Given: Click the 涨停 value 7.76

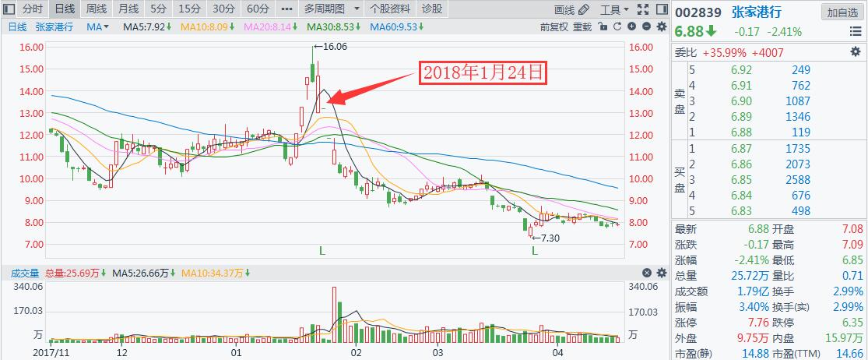Looking at the screenshot, I should coord(757,323).
